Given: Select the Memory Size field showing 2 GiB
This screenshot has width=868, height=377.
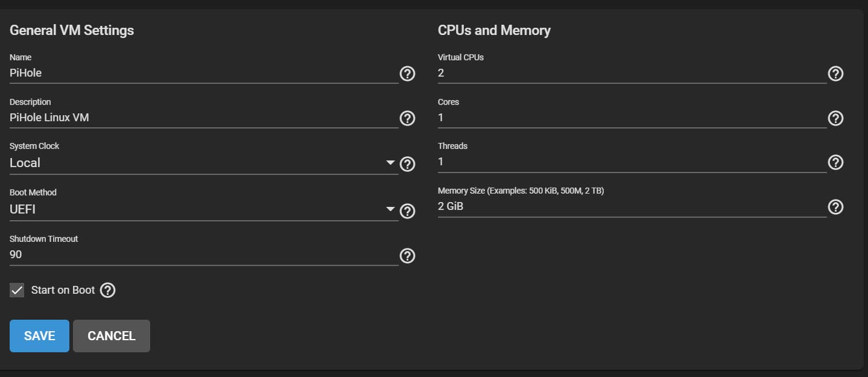Looking at the screenshot, I should tap(632, 206).
